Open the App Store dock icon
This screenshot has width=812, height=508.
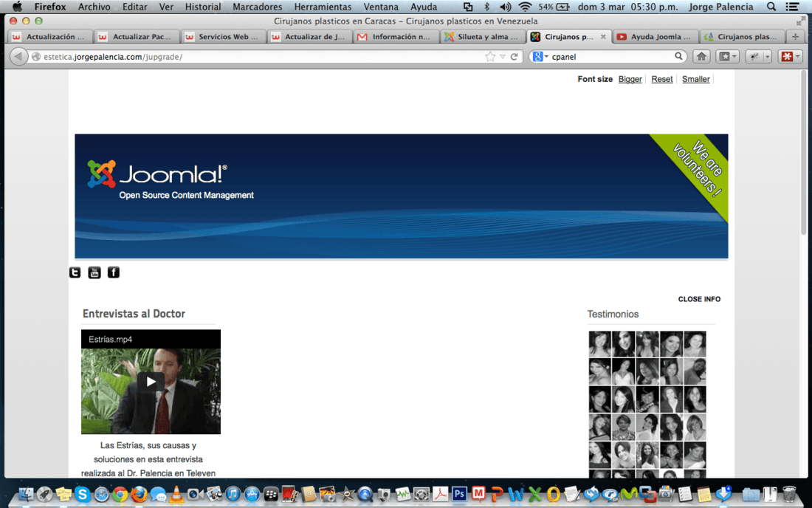[252, 495]
